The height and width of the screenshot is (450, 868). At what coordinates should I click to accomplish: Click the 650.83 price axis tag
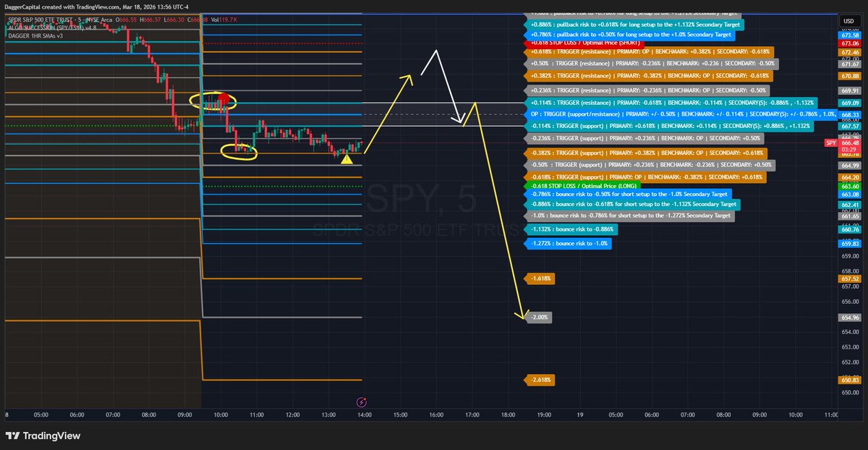850,380
